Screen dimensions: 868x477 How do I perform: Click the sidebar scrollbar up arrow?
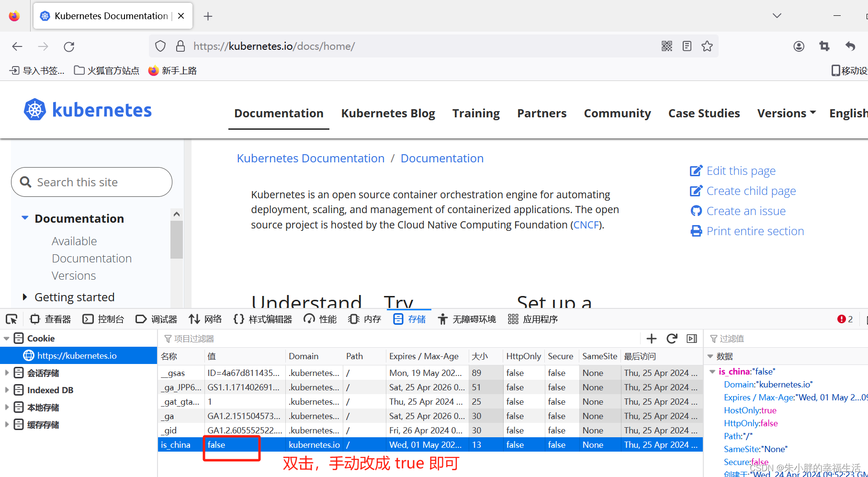click(x=177, y=214)
